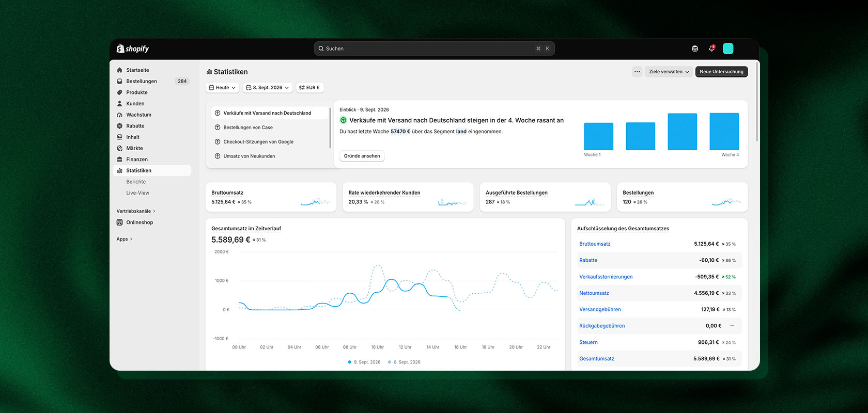Open the Verkaufsstornierungen breakdown link

click(x=606, y=277)
